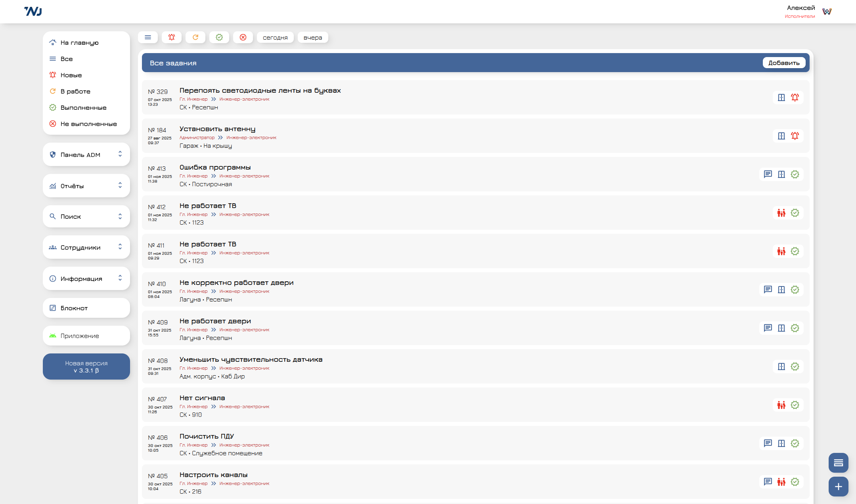Click red people icon on task № 412
Viewport: 856px width, 504px height.
pos(781,213)
